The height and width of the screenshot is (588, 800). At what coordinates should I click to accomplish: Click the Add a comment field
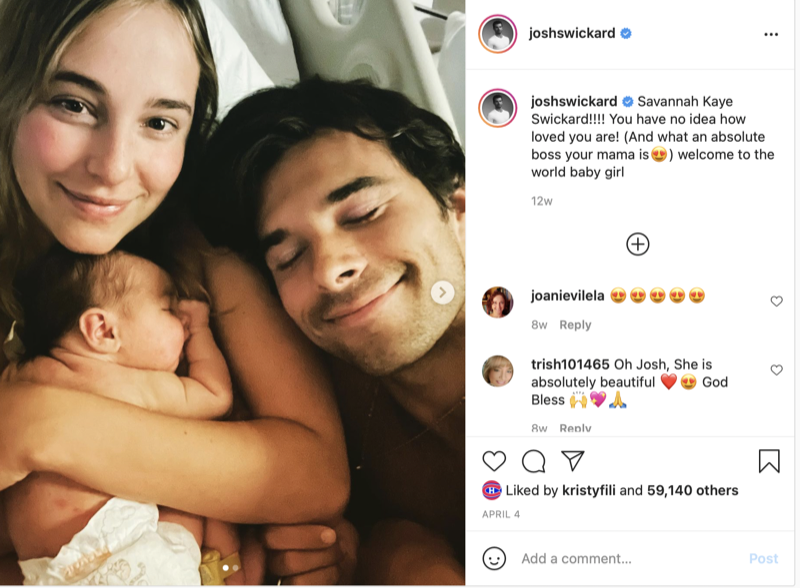[x=630, y=558]
